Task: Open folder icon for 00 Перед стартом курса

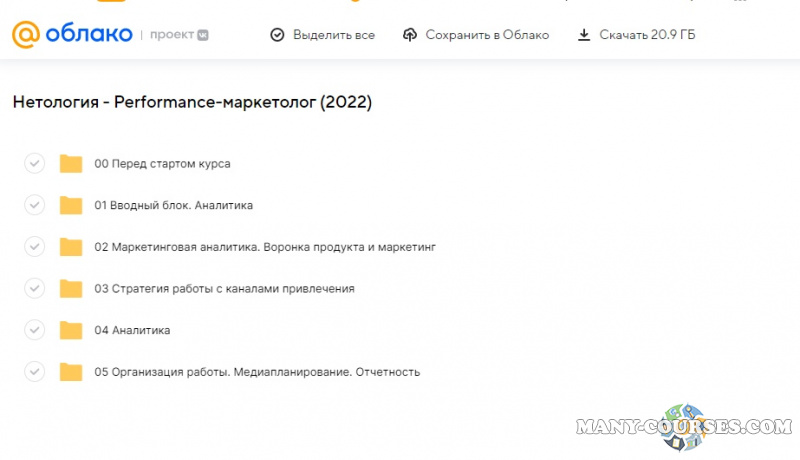Action: (x=70, y=164)
